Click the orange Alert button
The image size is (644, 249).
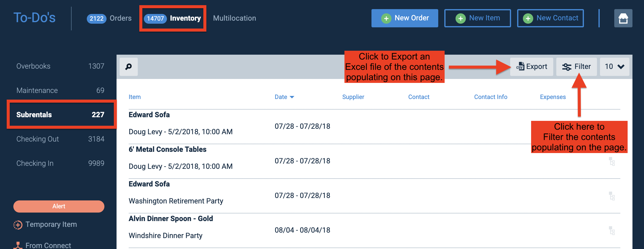(x=59, y=206)
